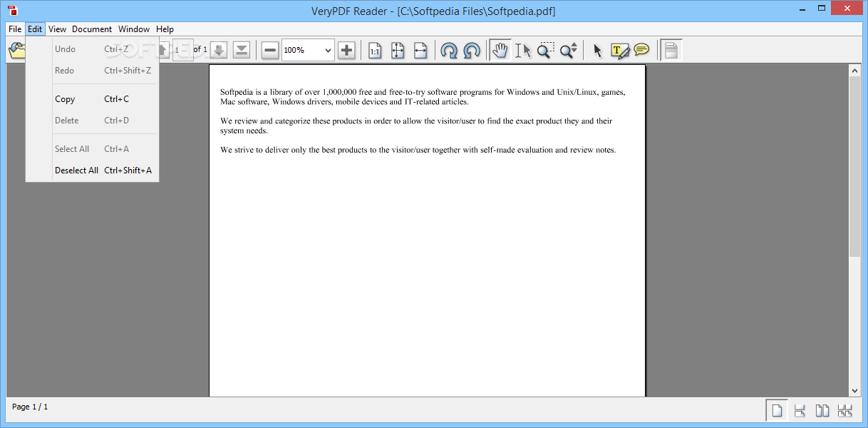Go to next page arrow button
This screenshot has height=428, width=868.
pos(219,50)
